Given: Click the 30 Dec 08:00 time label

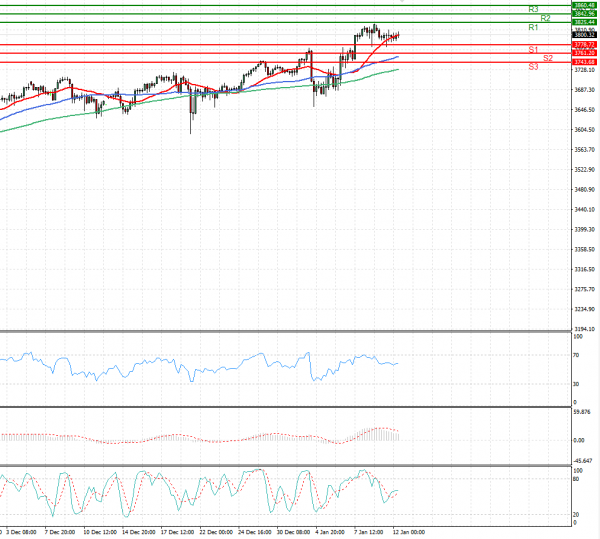Looking at the screenshot, I should (293, 532).
